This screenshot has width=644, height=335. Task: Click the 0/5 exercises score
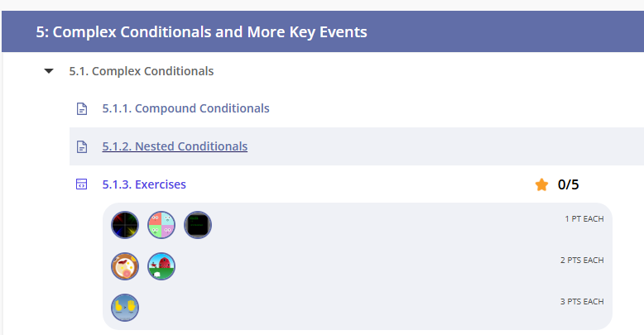tap(569, 184)
